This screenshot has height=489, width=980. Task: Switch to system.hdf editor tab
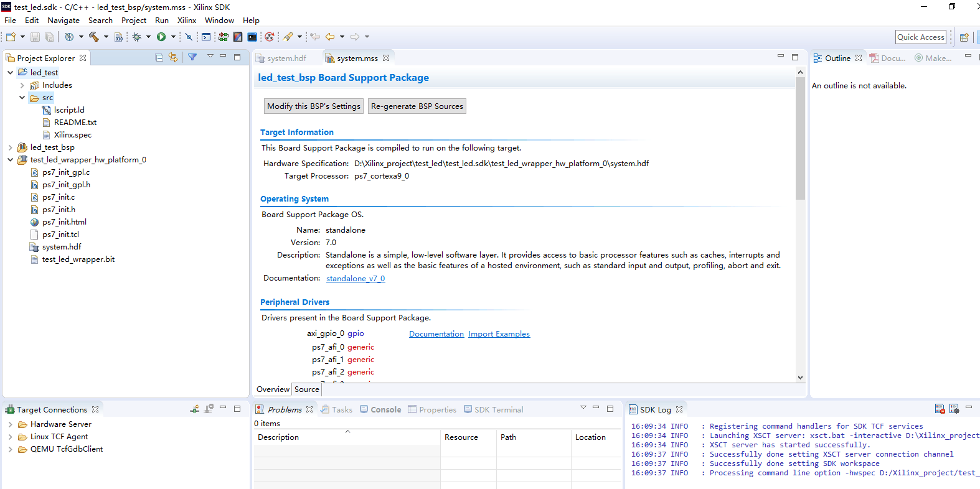coord(281,58)
